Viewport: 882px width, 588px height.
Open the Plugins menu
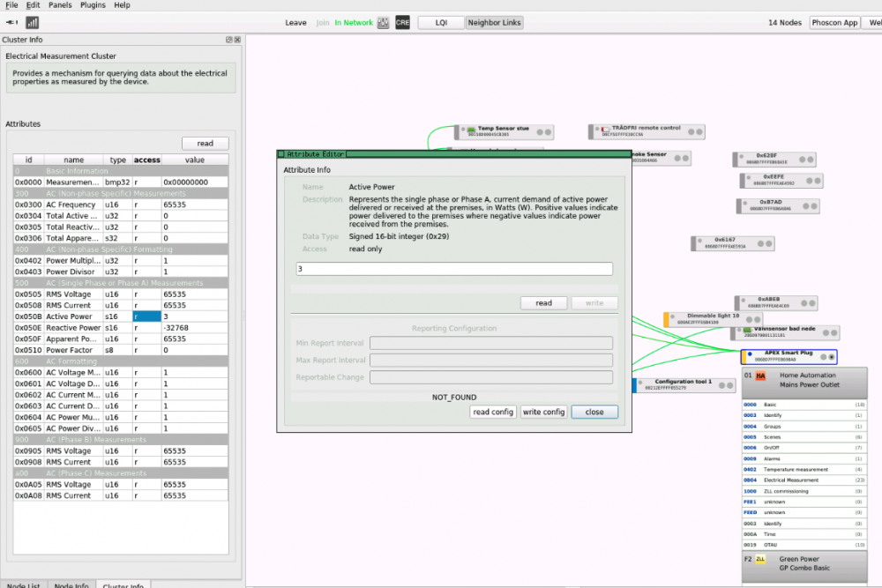point(92,5)
